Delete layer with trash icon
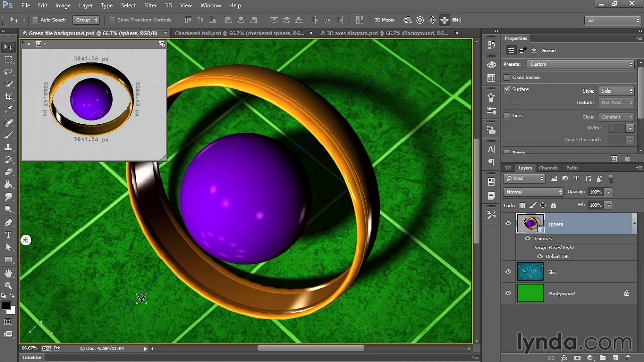The width and height of the screenshot is (644, 362). (627, 358)
